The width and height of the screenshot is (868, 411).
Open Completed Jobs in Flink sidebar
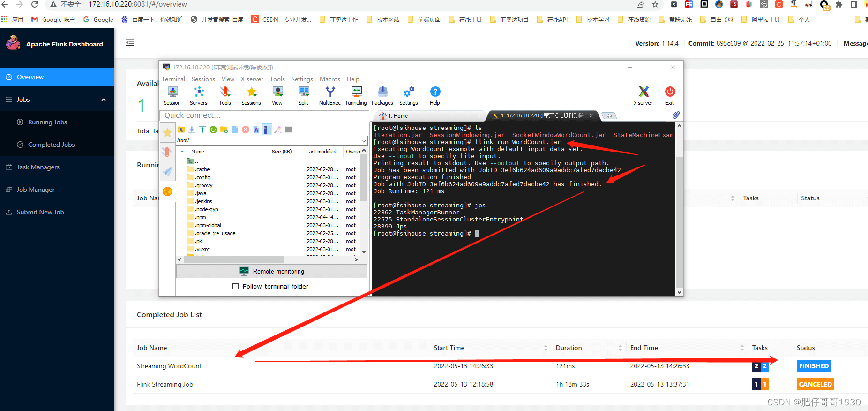click(x=51, y=145)
